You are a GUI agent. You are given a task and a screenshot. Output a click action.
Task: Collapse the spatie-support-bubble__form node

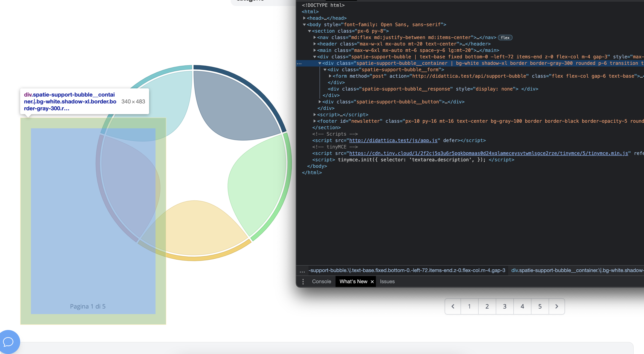click(325, 70)
